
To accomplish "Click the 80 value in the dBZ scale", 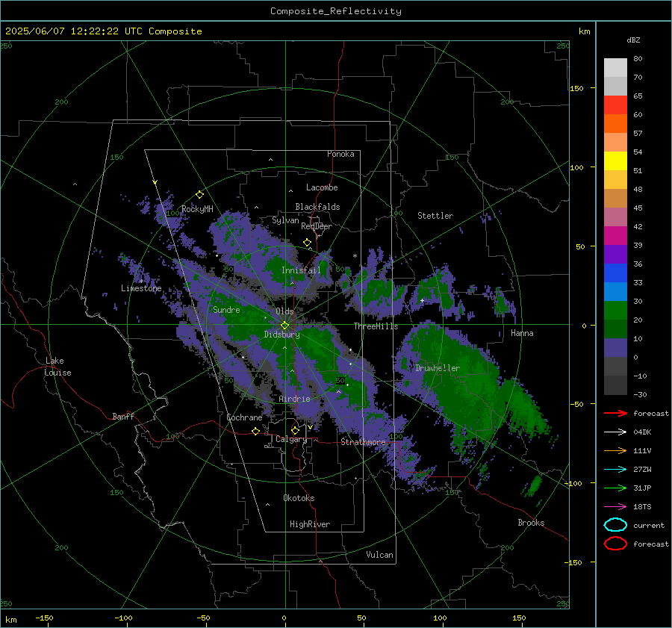I will coord(638,59).
